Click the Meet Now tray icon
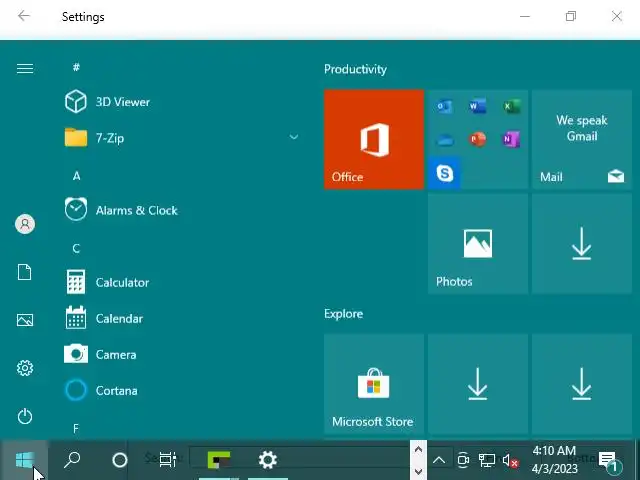This screenshot has width=640, height=480. click(x=463, y=460)
